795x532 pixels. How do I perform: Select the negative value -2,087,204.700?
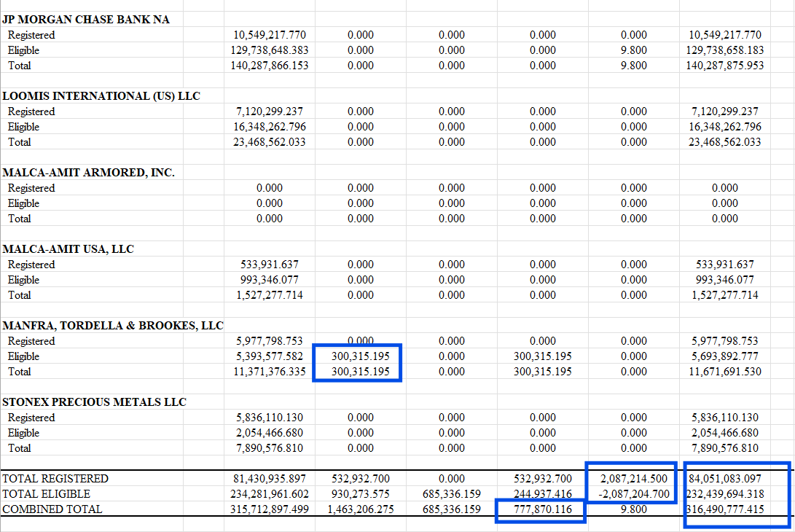[x=634, y=494]
